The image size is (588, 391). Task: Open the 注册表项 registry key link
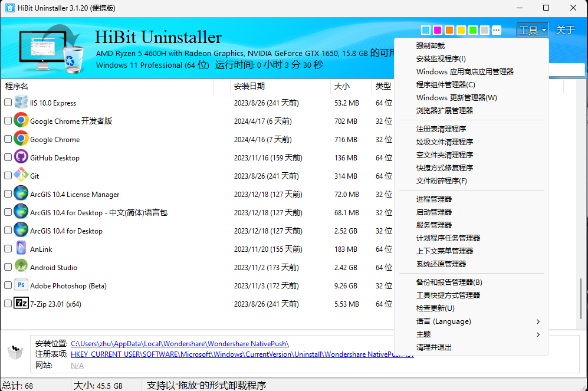coord(242,354)
